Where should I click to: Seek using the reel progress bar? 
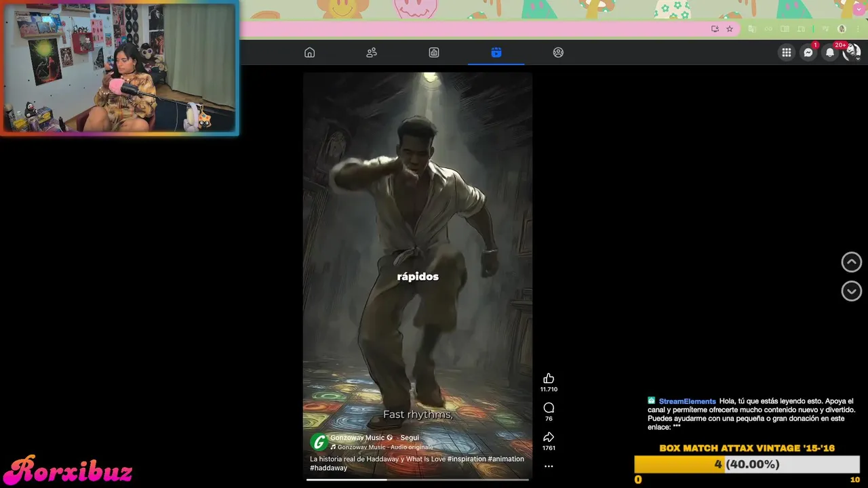point(418,479)
